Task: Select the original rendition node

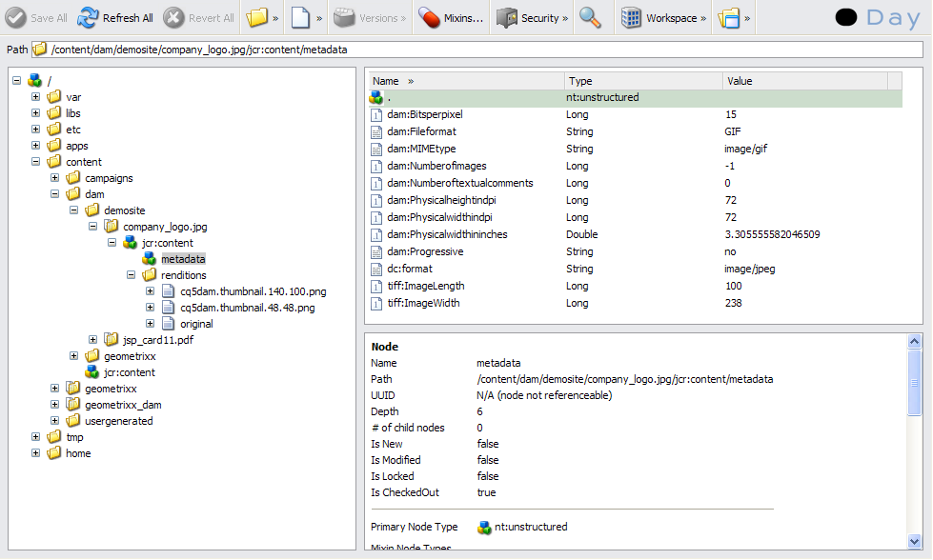Action: 196,324
